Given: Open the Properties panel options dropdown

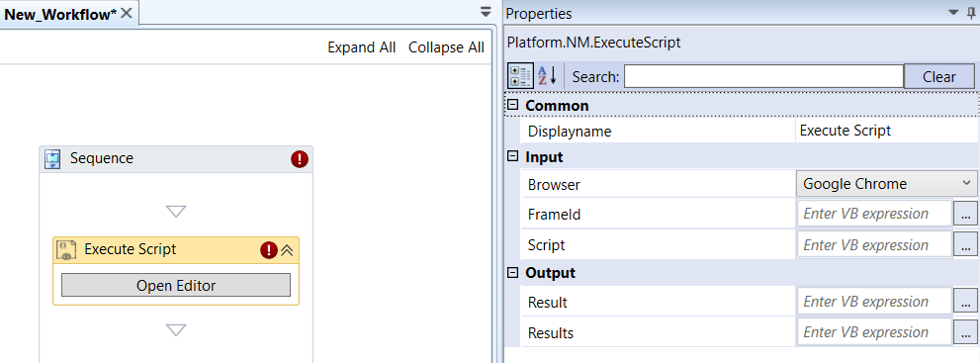Looking at the screenshot, I should pos(953,13).
